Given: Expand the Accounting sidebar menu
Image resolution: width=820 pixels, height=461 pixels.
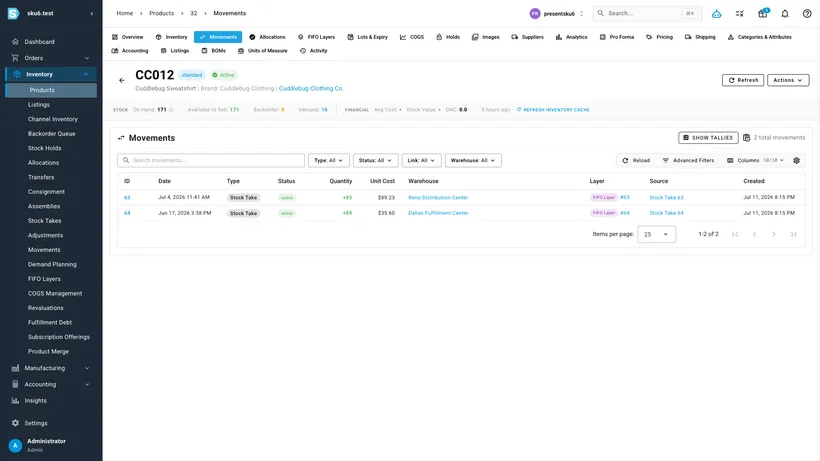Looking at the screenshot, I should [51, 384].
